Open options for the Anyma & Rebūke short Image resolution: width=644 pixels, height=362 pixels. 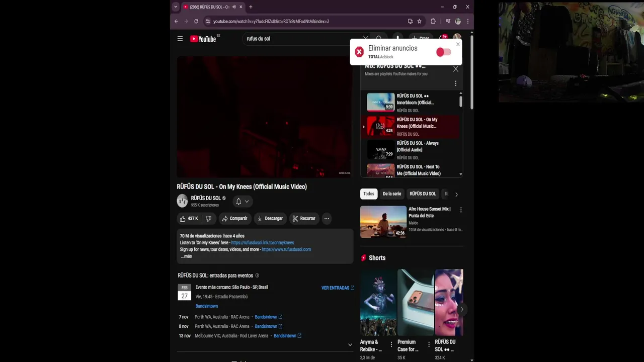(391, 345)
